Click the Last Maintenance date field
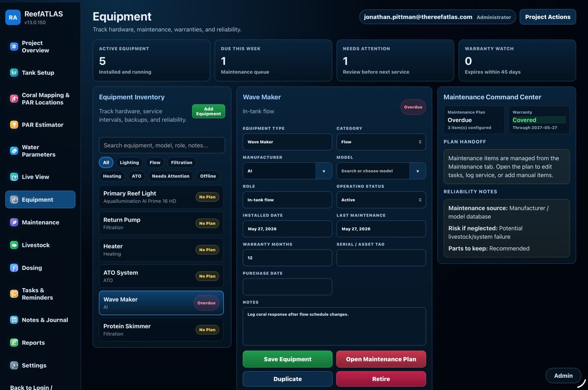Image resolution: width=588 pixels, height=390 pixels. [381, 228]
